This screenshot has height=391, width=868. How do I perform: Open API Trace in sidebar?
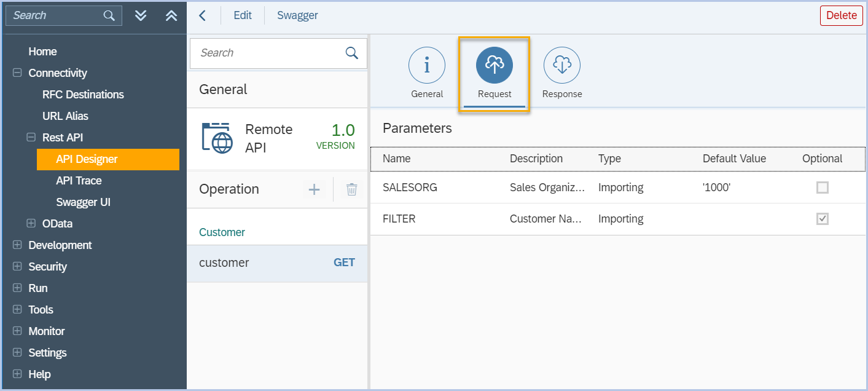79,181
